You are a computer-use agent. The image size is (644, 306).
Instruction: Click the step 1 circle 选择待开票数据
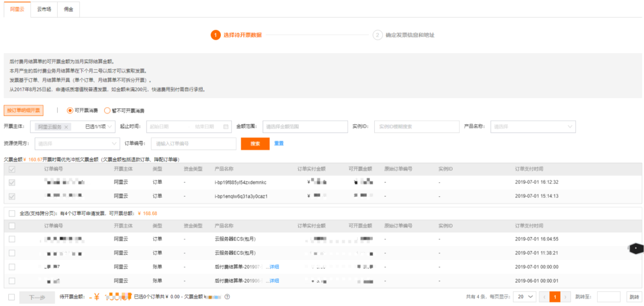(216, 35)
